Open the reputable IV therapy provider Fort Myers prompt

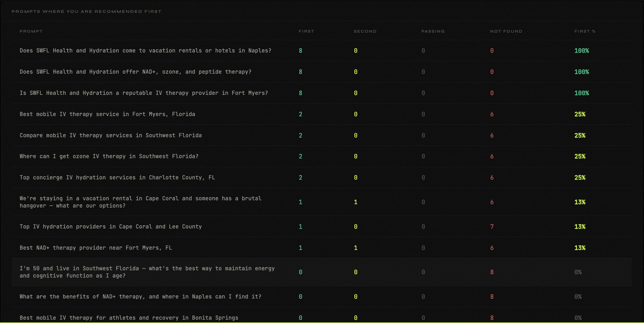pos(144,93)
